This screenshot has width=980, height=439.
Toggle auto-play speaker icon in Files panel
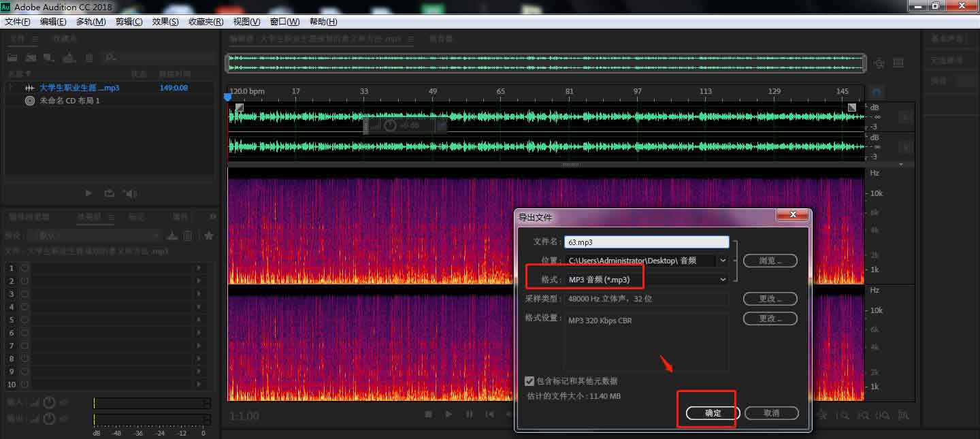[129, 193]
